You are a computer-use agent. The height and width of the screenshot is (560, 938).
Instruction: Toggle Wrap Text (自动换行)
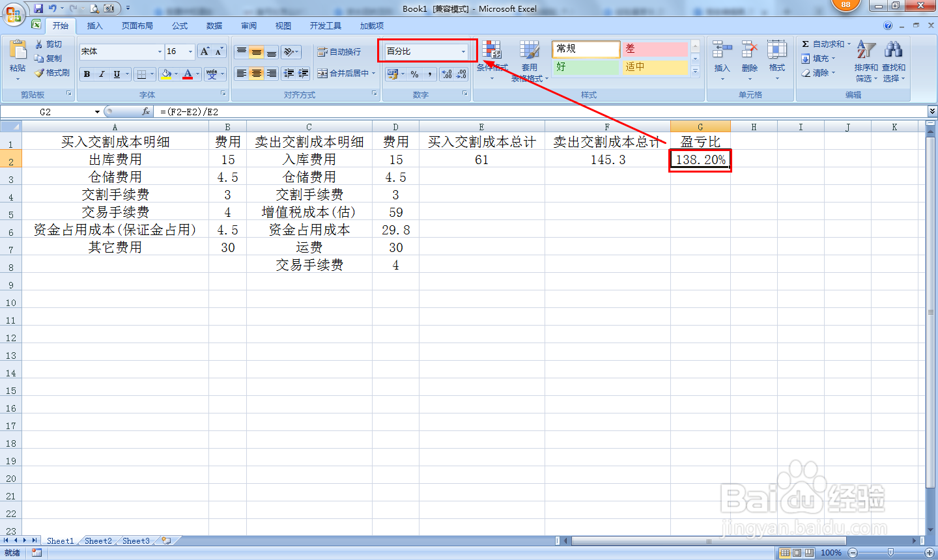coord(339,52)
